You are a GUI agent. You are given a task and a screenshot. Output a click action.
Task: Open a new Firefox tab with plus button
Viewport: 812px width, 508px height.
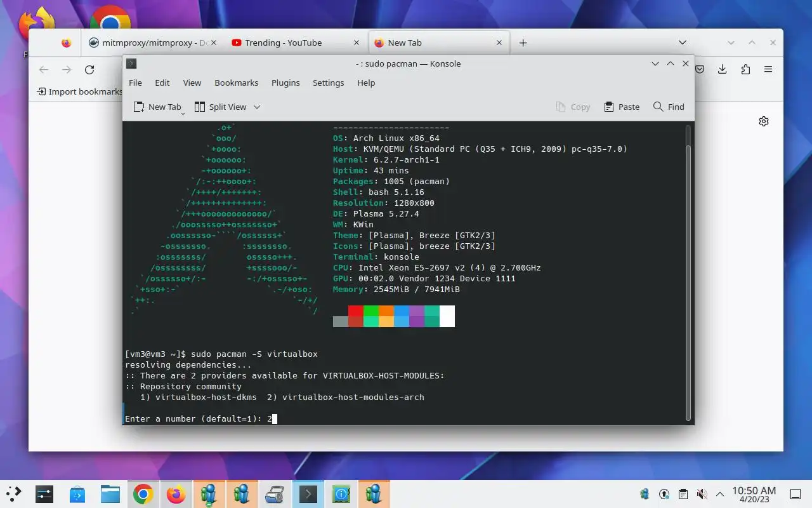[x=523, y=43]
